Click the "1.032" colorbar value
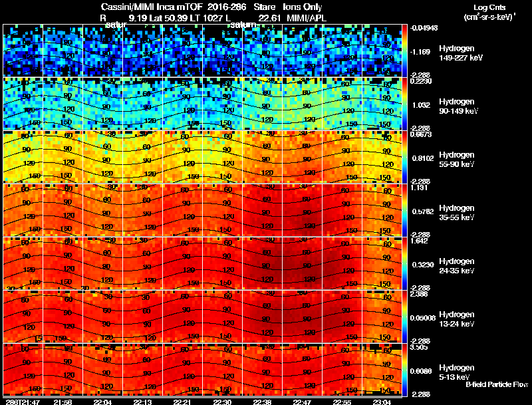The width and height of the screenshot is (532, 405). [x=421, y=105]
